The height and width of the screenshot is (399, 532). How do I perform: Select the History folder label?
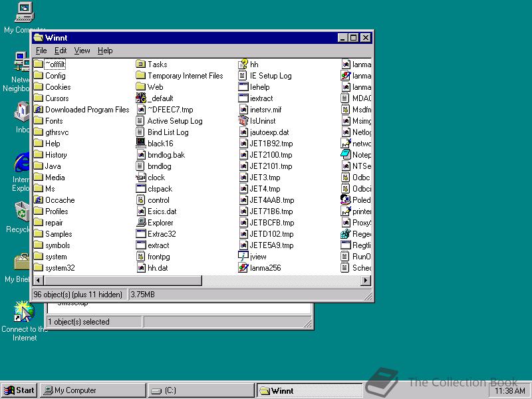56,155
